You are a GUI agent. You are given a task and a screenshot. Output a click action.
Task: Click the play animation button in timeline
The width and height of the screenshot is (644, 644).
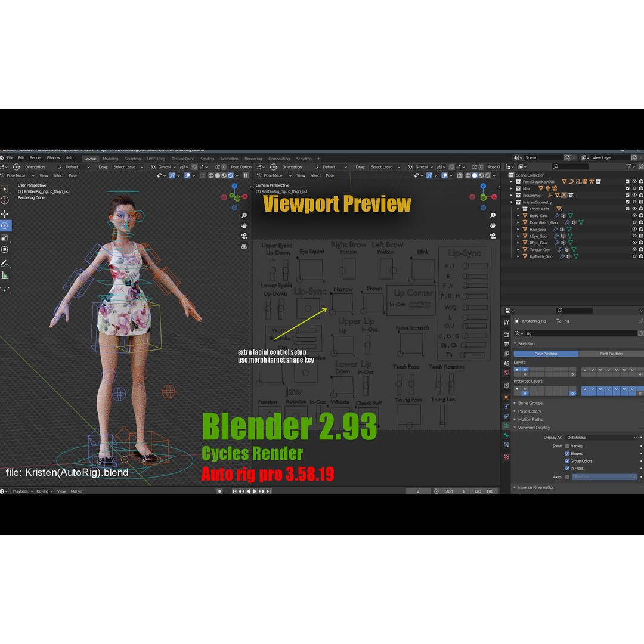coord(255,491)
